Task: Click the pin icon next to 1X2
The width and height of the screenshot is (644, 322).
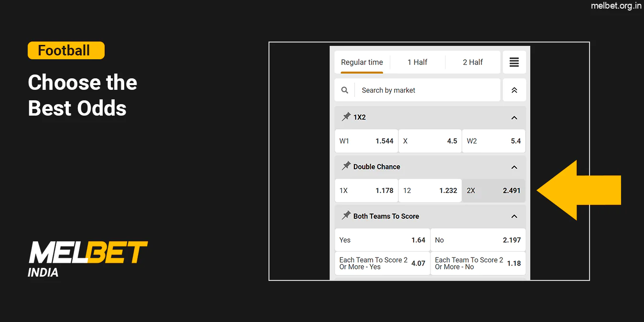Action: click(346, 117)
